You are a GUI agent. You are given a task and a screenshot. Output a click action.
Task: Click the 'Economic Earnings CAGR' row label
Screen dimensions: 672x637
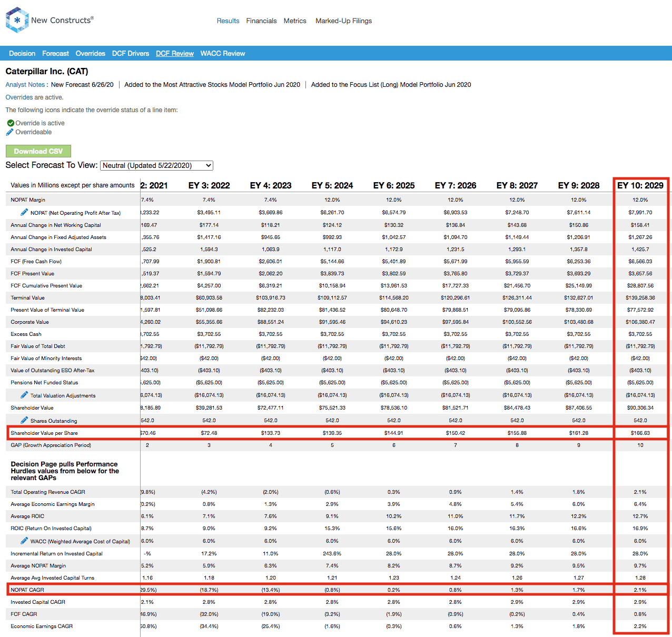pyautogui.click(x=42, y=626)
